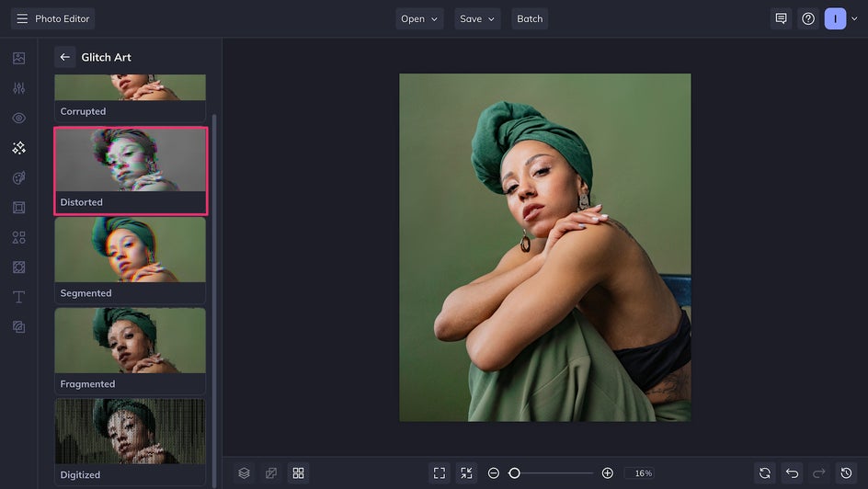Open the Image Manager sidebar icon
The image size is (868, 489).
pos(18,58)
